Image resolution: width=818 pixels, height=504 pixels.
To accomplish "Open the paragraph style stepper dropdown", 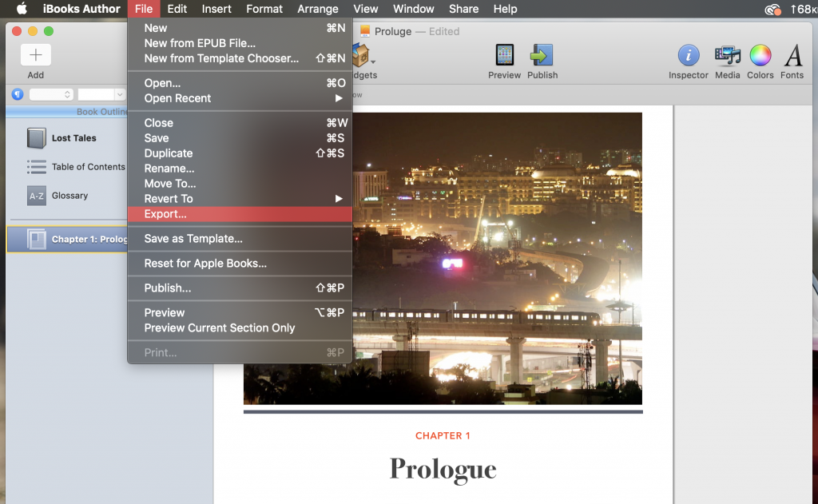I will click(x=51, y=94).
